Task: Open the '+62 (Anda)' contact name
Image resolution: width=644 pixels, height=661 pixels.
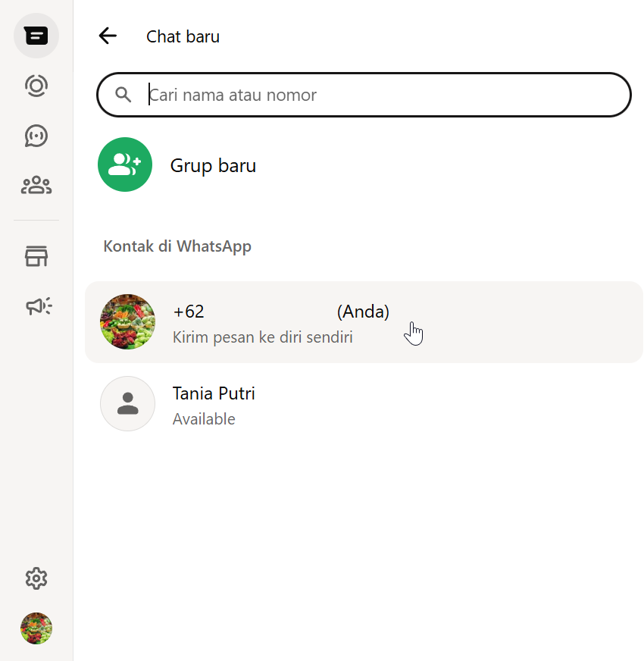Action: coord(280,312)
